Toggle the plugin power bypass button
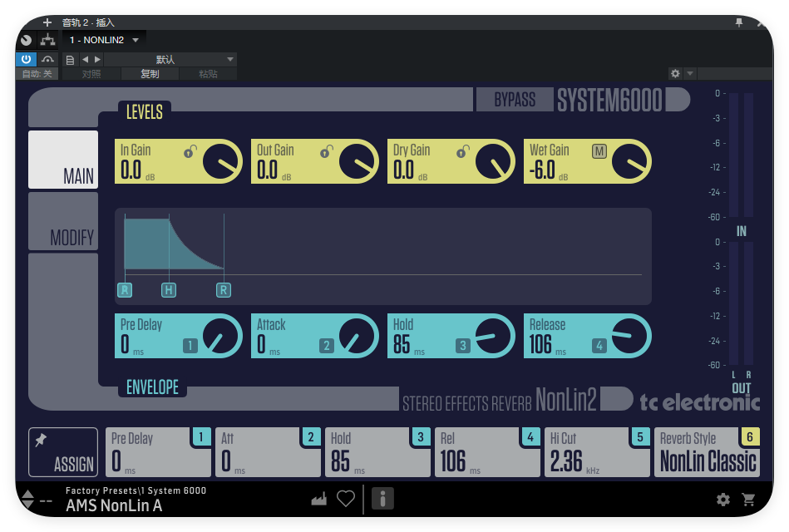Screen dimensions: 789x532 pos(26,59)
